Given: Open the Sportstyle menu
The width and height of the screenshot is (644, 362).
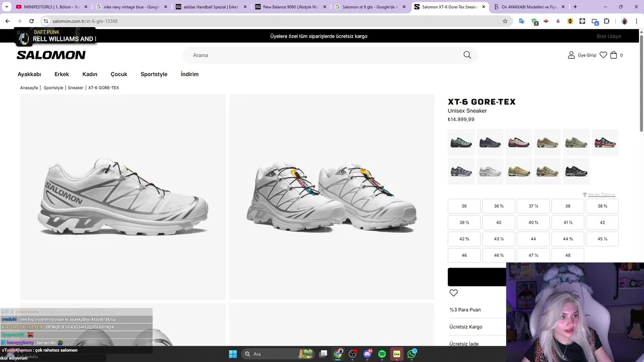Looking at the screenshot, I should [x=154, y=74].
